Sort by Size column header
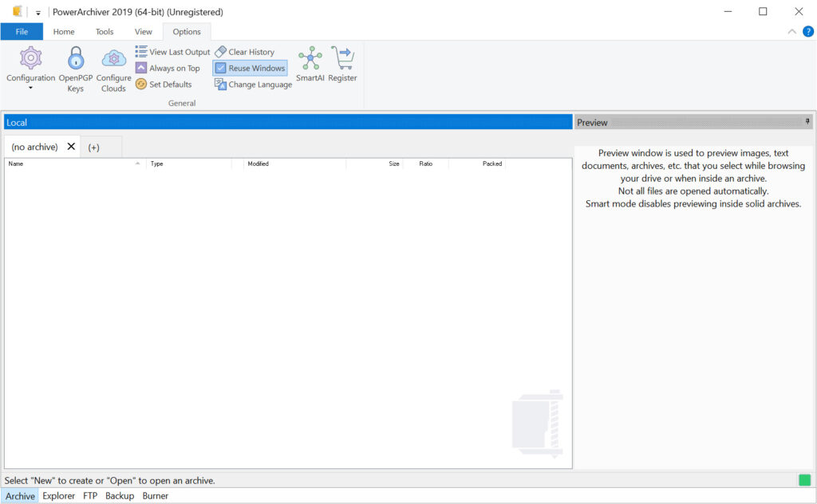Image resolution: width=817 pixels, height=504 pixels. pos(375,163)
